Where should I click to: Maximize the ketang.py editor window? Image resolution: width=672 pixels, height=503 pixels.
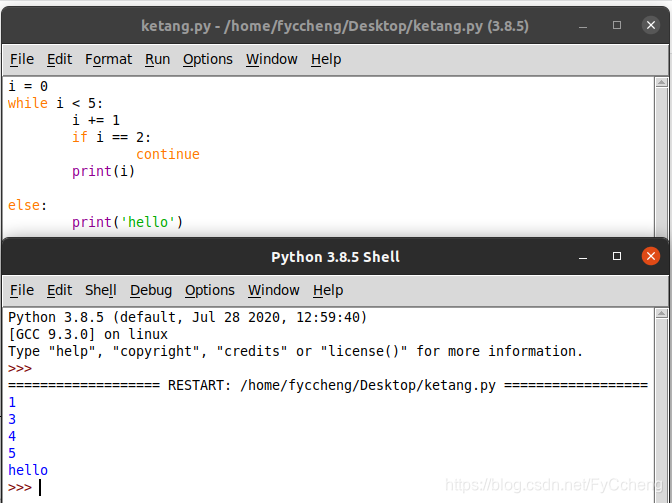pyautogui.click(x=617, y=25)
